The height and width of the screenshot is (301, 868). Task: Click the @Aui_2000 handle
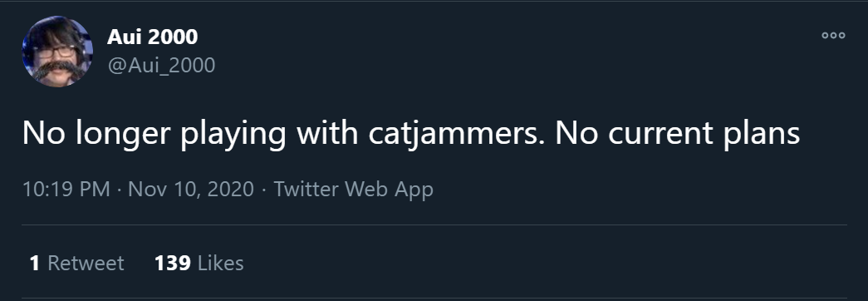pos(161,66)
